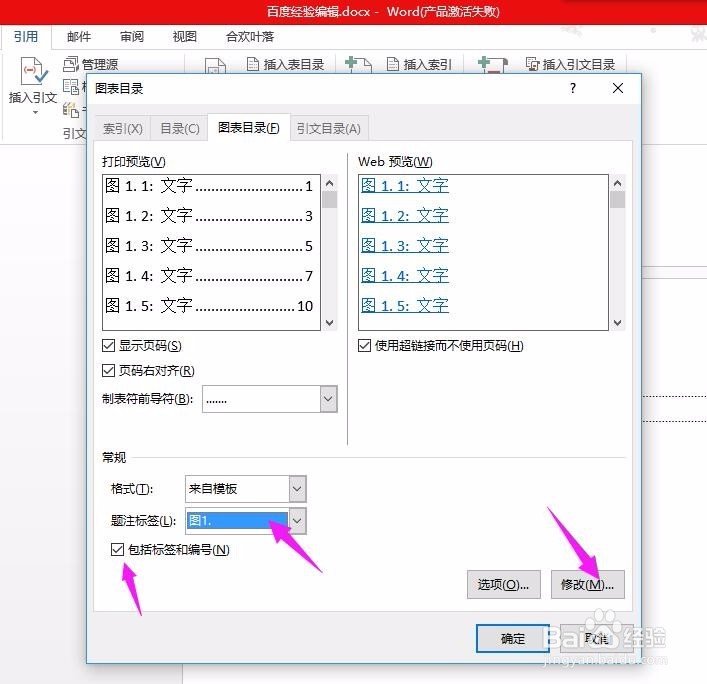707x684 pixels.
Task: Click Web preview scrollbar down arrow
Action: [618, 323]
